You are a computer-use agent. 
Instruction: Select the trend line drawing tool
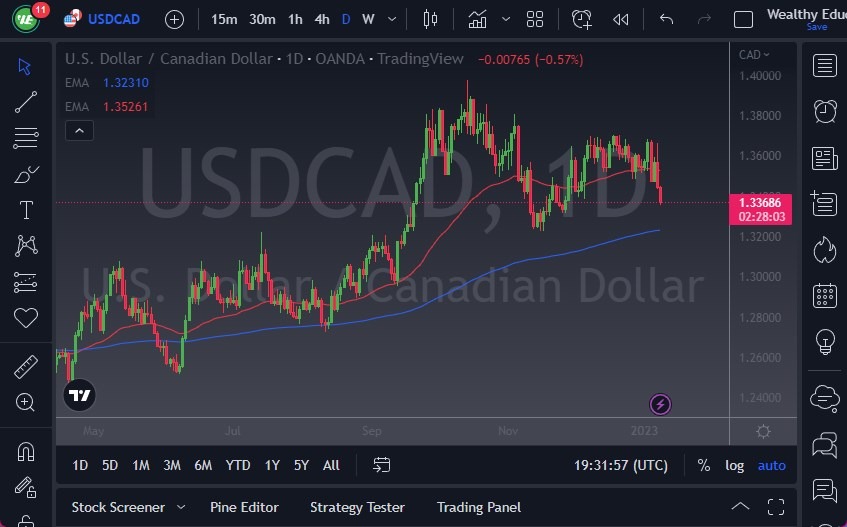[25, 102]
